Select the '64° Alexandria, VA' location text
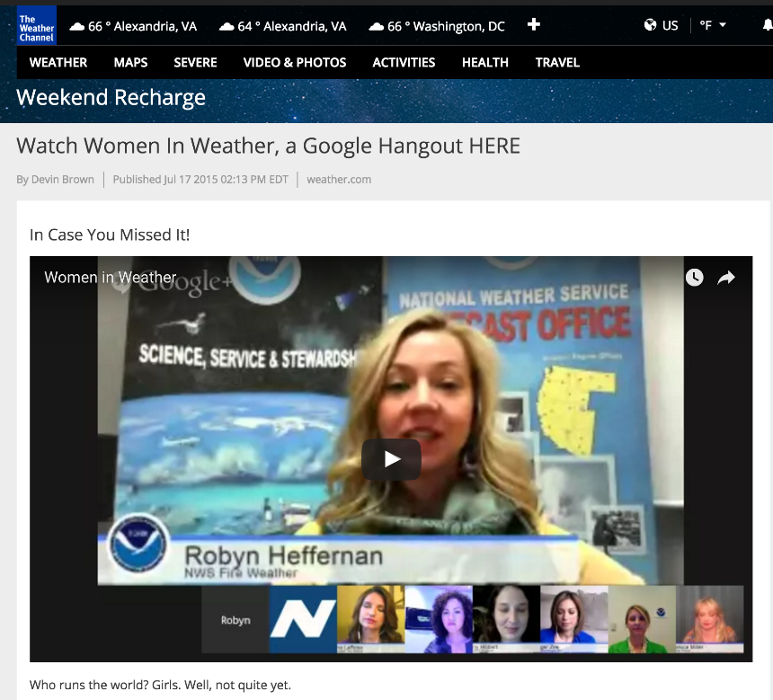The height and width of the screenshot is (700, 773). 292,26
